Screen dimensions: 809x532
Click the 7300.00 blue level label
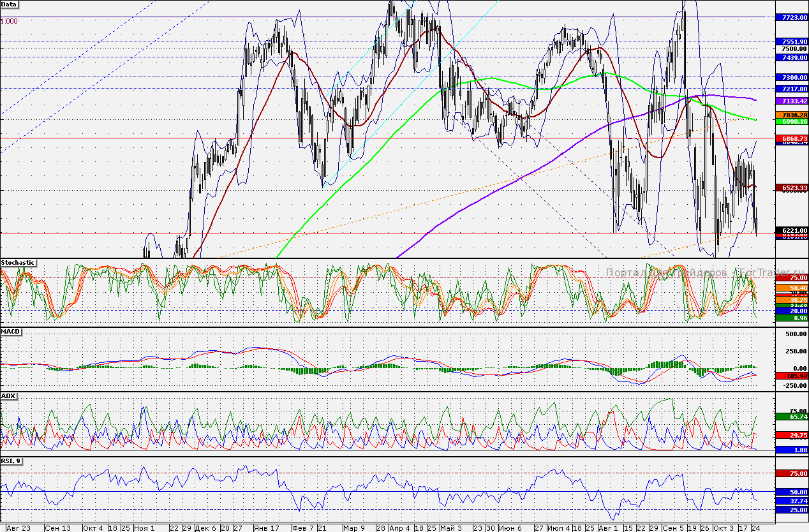coord(791,77)
